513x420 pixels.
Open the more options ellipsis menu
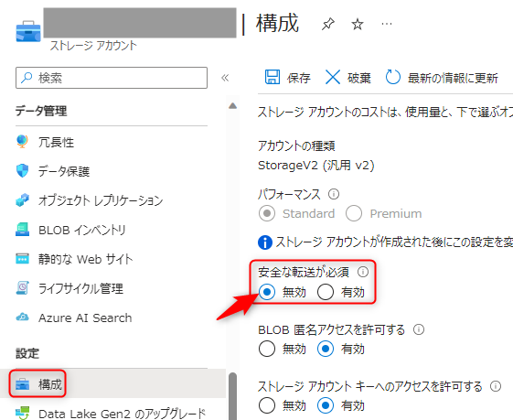[387, 24]
